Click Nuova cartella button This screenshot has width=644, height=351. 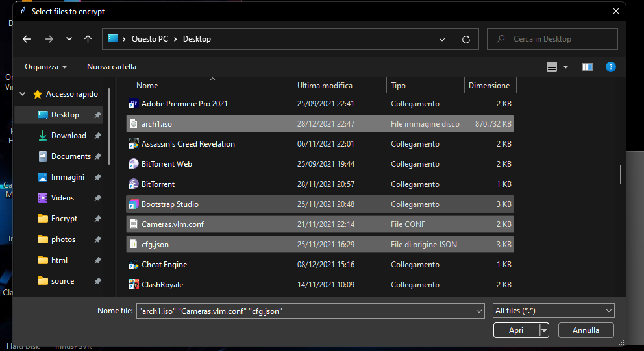click(x=111, y=67)
